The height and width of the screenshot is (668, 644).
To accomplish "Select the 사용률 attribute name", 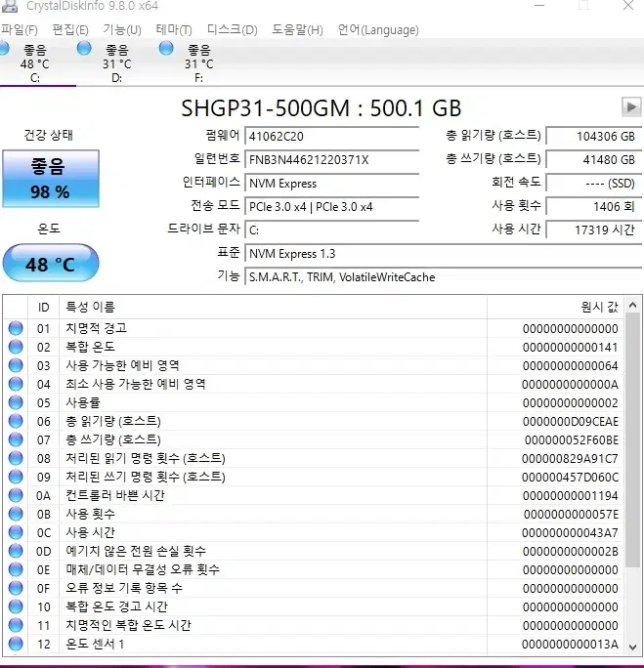I will [83, 402].
